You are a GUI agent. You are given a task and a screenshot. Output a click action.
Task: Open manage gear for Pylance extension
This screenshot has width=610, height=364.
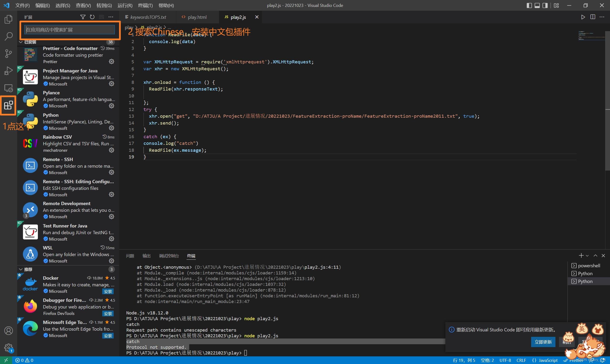111,106
